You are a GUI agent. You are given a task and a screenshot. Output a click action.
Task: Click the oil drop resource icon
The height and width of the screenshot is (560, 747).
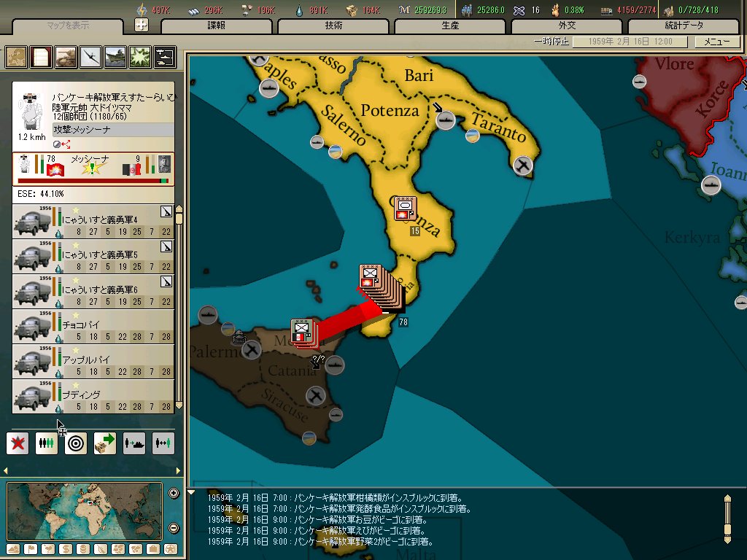(299, 10)
